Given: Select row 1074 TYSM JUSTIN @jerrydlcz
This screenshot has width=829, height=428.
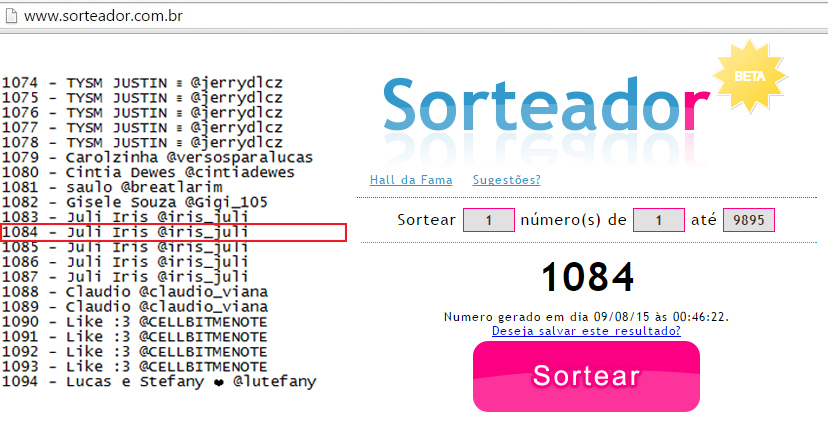Looking at the screenshot, I should (x=142, y=83).
